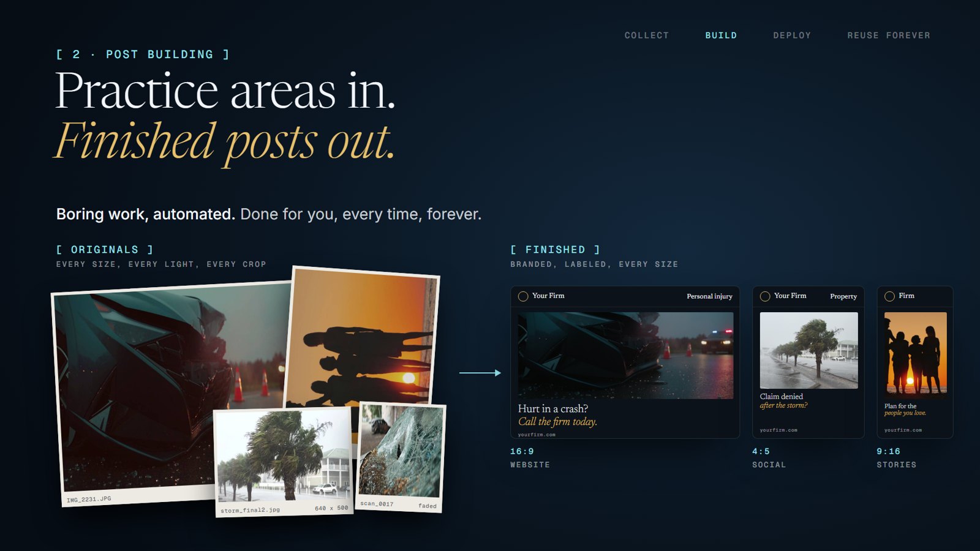
Task: Click the storm image in the Property card
Action: tap(809, 350)
